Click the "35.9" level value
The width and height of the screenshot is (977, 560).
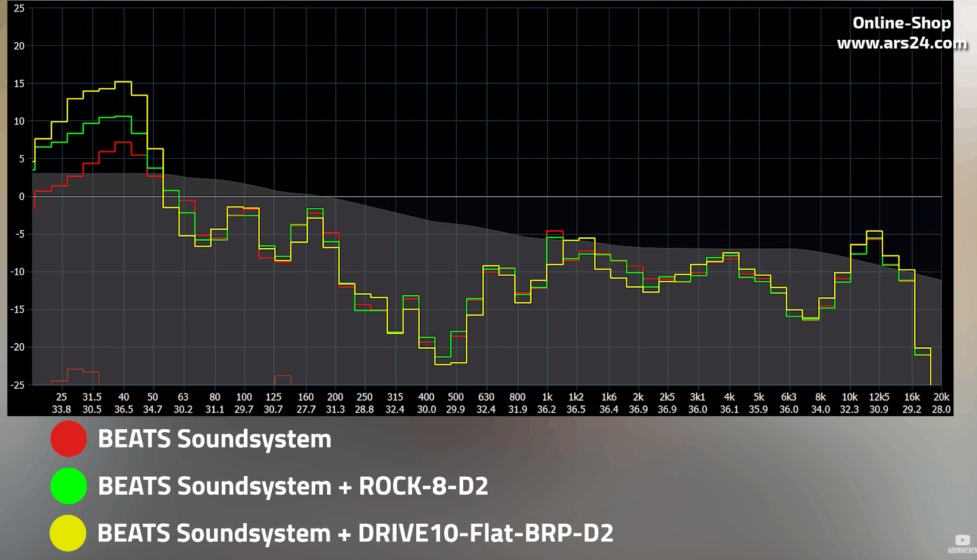click(x=758, y=409)
